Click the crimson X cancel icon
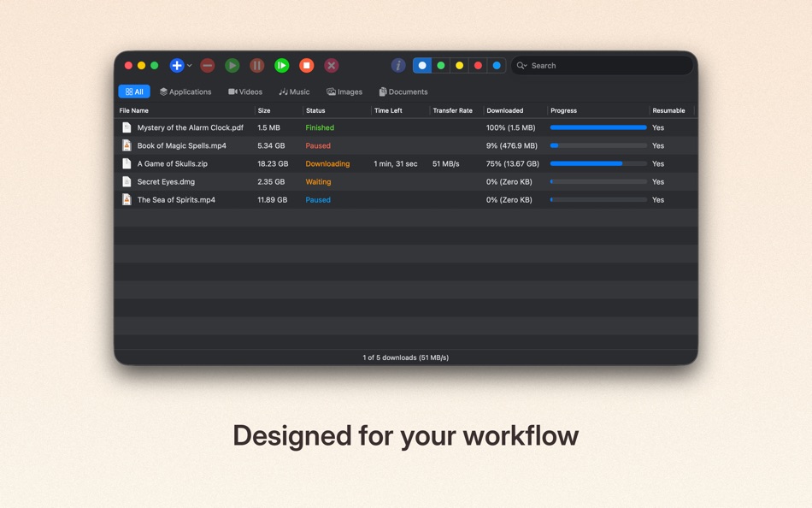This screenshot has height=508, width=812. [x=332, y=65]
